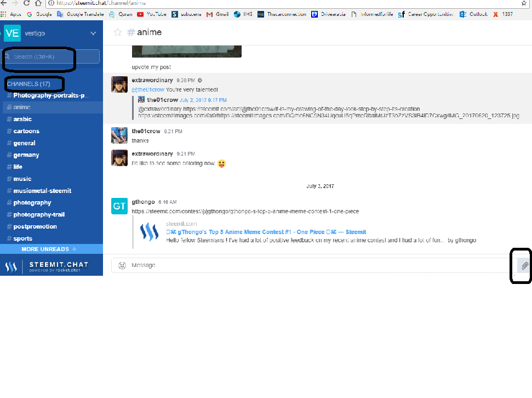Click username the01crow on thanks message
532x398 pixels.
(x=146, y=131)
